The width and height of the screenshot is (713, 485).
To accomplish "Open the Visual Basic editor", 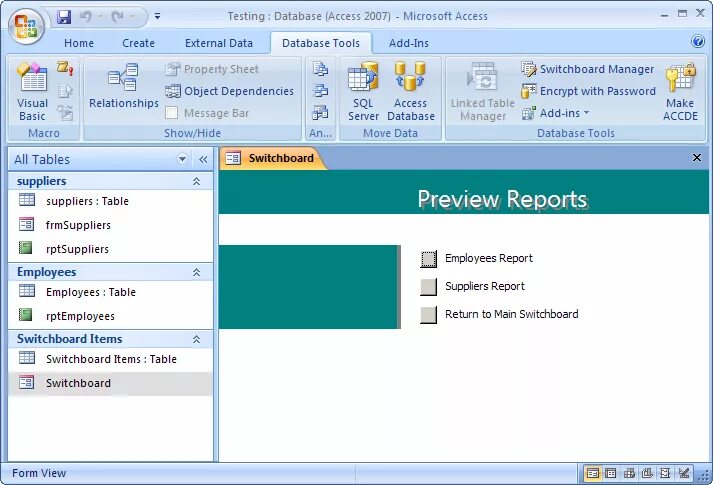I will (32, 92).
